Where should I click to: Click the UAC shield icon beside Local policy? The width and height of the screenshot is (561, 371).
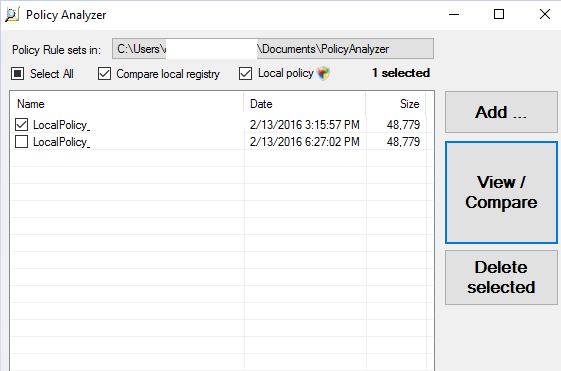323,73
